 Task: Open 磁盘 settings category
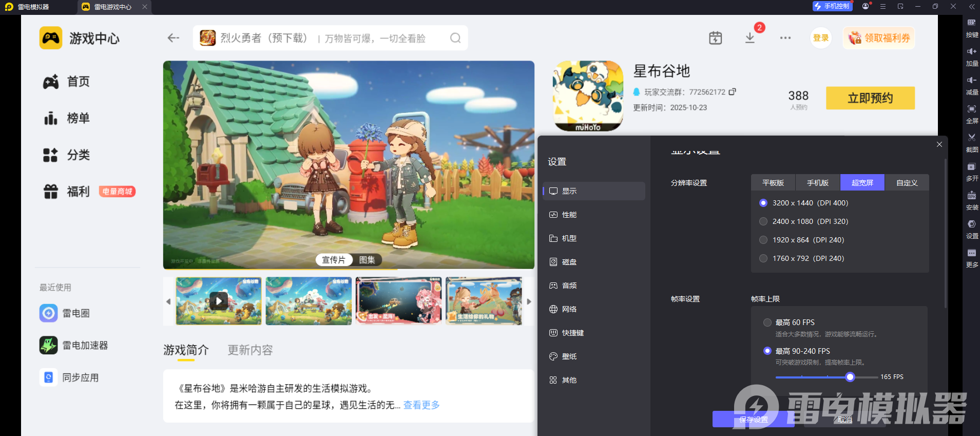pos(594,262)
